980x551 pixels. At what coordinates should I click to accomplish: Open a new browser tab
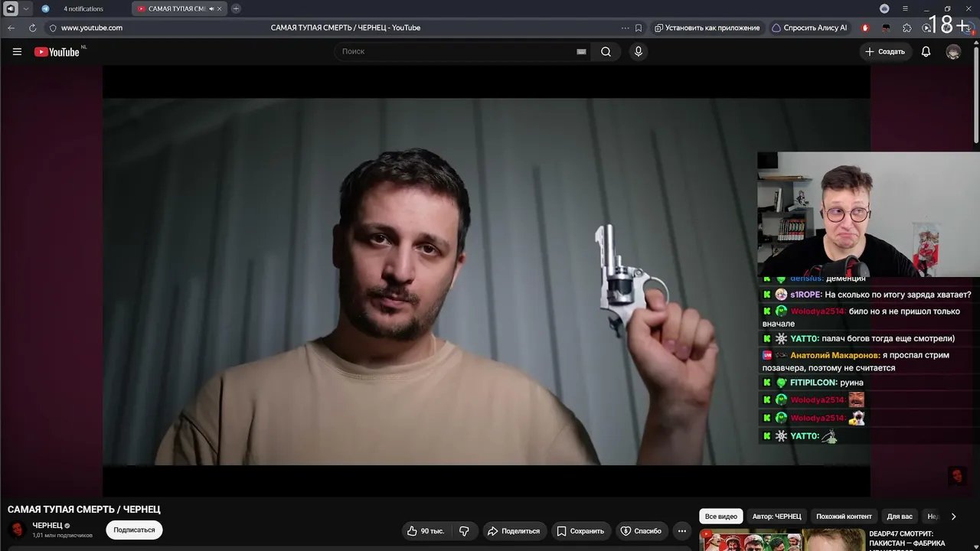[x=236, y=8]
